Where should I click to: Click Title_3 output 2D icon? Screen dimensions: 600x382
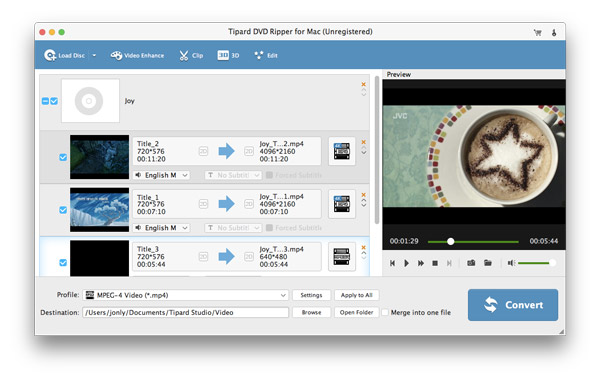coord(249,256)
